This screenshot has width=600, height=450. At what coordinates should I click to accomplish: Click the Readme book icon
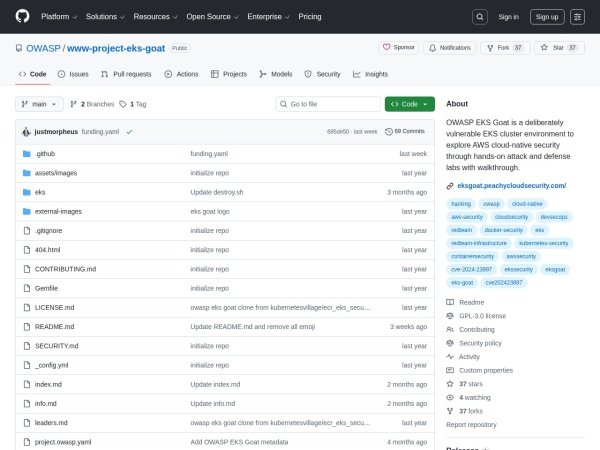(450, 302)
